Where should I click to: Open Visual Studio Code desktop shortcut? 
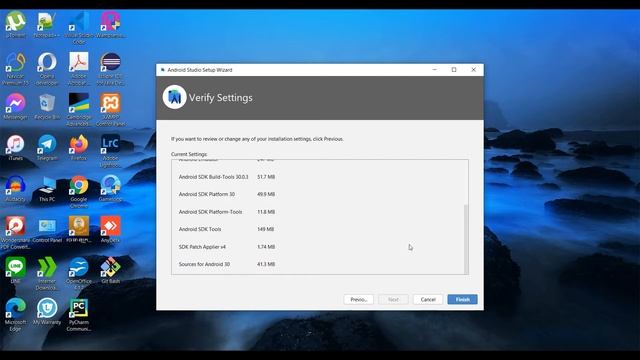(x=79, y=28)
